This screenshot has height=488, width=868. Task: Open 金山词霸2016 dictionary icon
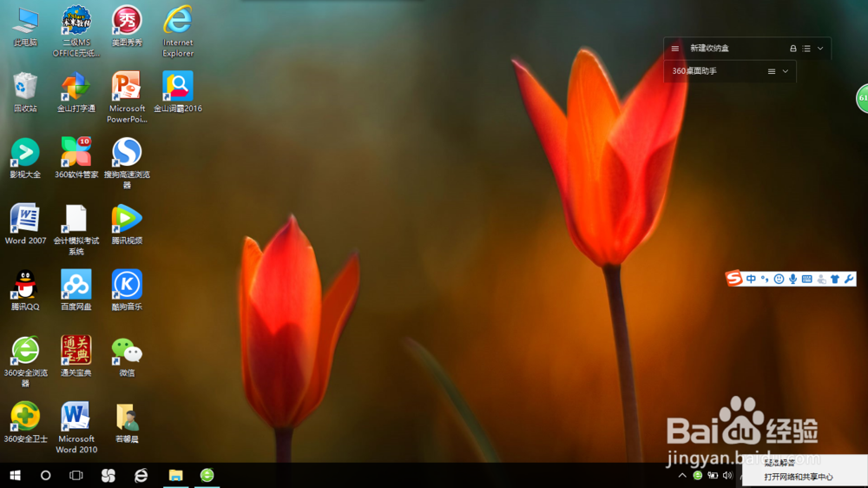point(178,93)
